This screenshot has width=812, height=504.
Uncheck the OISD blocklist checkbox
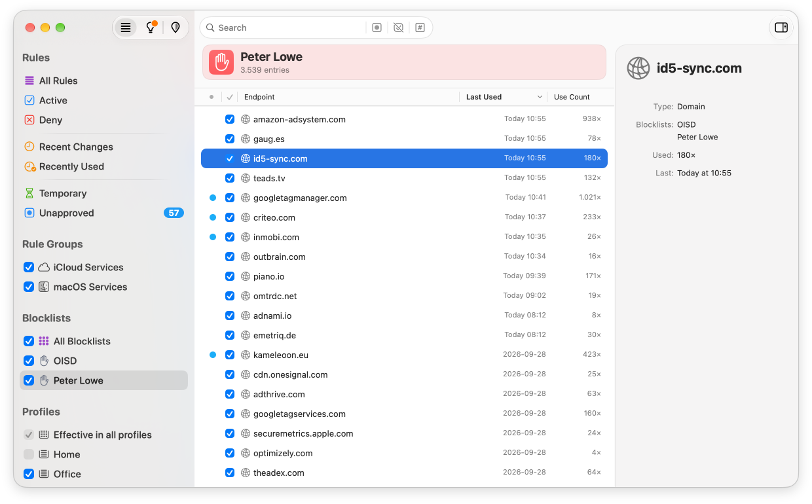(29, 361)
